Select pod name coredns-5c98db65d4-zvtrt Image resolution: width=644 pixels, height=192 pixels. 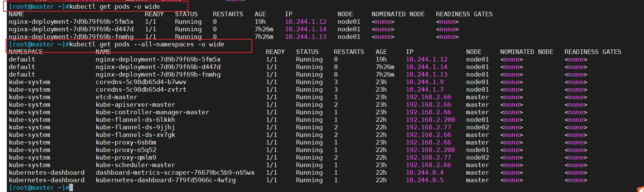click(x=141, y=89)
